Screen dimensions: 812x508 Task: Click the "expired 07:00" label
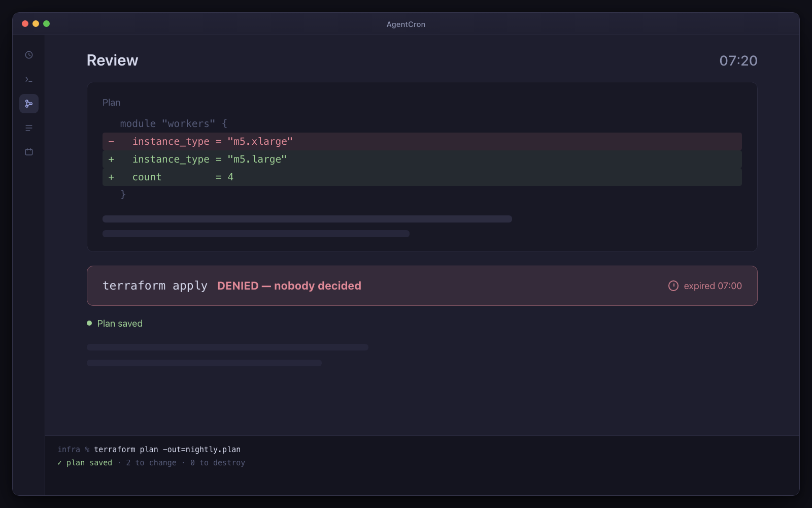point(713,286)
